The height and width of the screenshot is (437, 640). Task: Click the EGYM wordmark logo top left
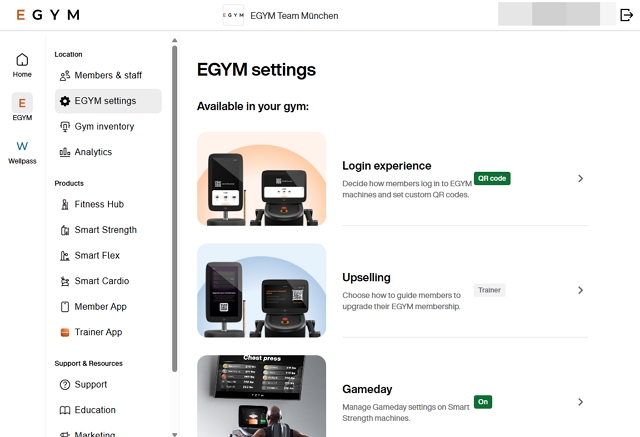48,15
